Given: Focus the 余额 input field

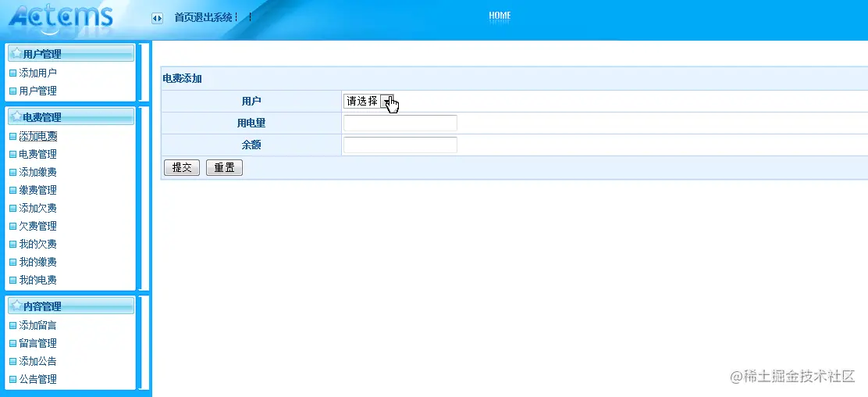Looking at the screenshot, I should tap(400, 145).
